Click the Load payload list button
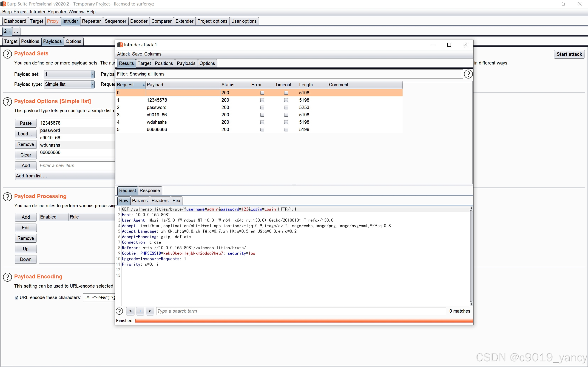This screenshot has width=588, height=367. 26,134
